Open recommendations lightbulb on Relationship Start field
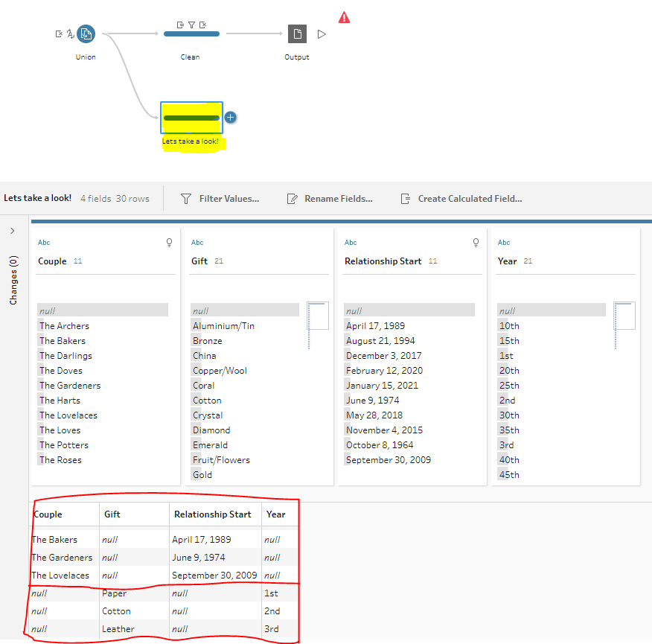This screenshot has height=644, width=652. pos(476,243)
